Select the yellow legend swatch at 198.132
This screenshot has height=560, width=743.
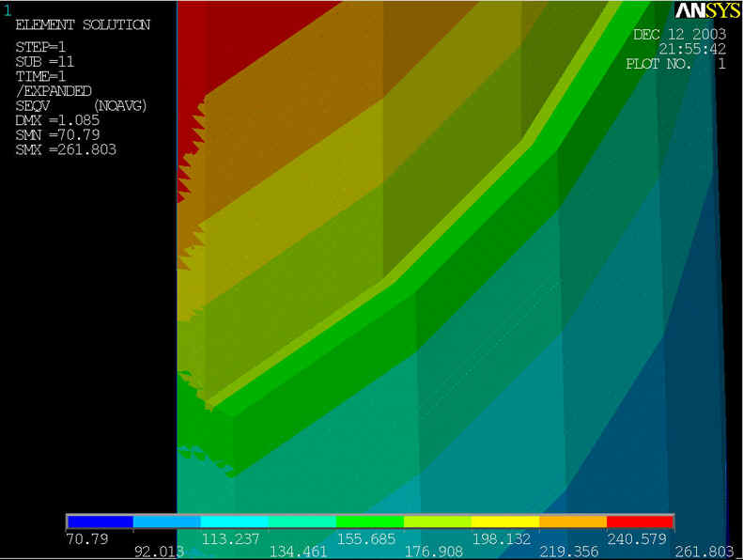(x=505, y=521)
